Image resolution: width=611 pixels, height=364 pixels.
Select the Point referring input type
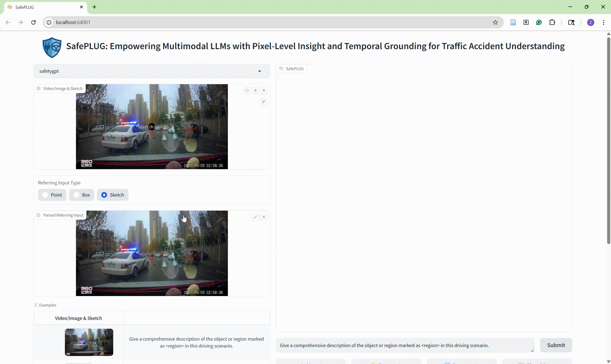coord(52,195)
